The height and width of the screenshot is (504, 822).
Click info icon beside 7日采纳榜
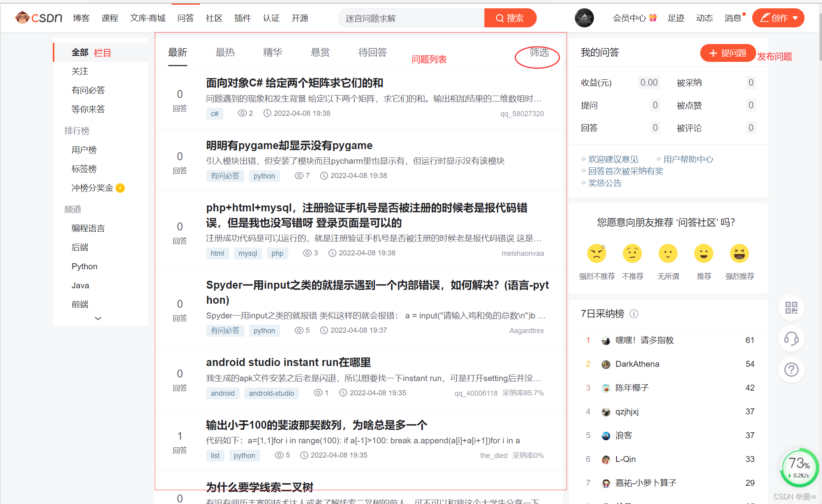point(634,314)
